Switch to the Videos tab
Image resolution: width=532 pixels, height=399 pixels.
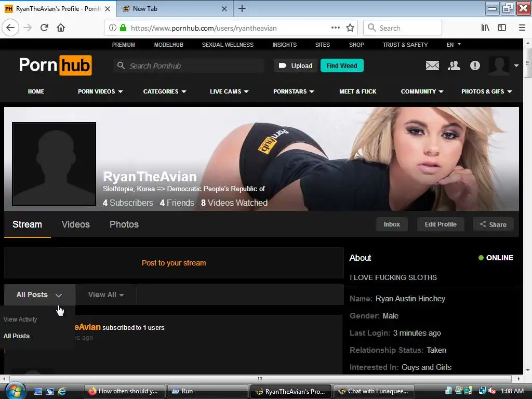pyautogui.click(x=76, y=224)
